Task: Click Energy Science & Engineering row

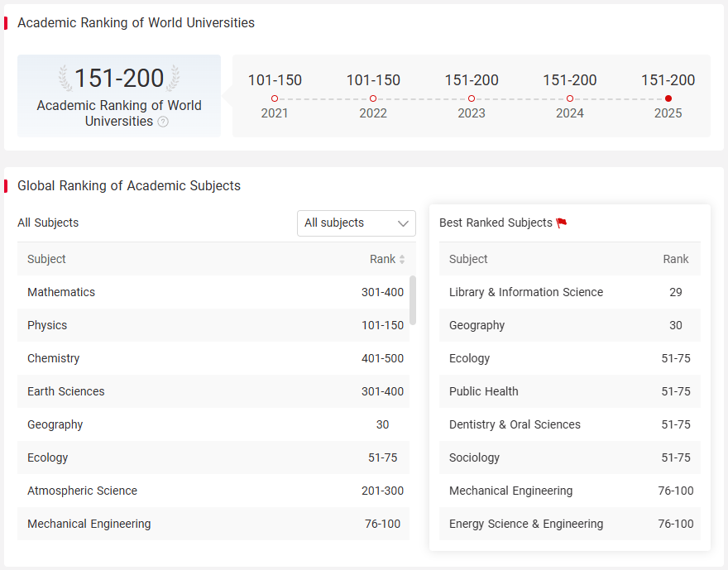Action: [570, 524]
